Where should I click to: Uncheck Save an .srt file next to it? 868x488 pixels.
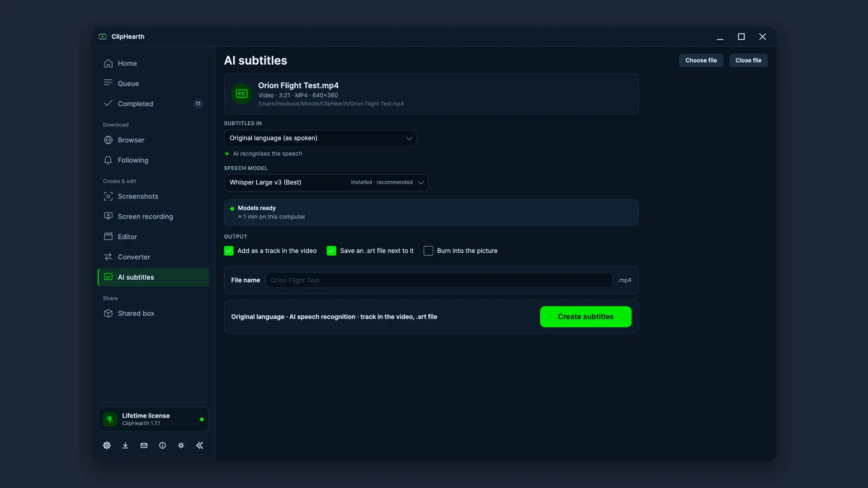(x=331, y=251)
